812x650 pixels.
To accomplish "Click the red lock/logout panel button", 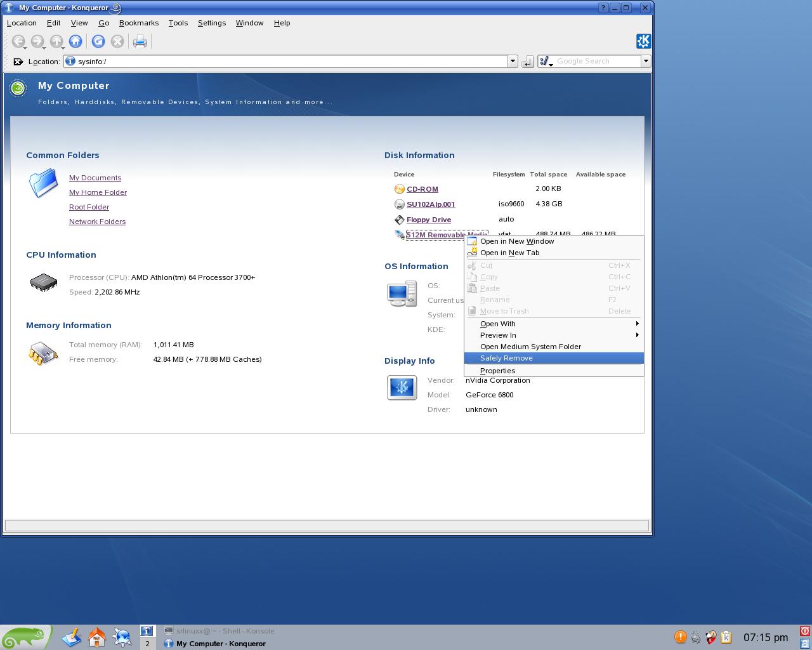I will (805, 631).
